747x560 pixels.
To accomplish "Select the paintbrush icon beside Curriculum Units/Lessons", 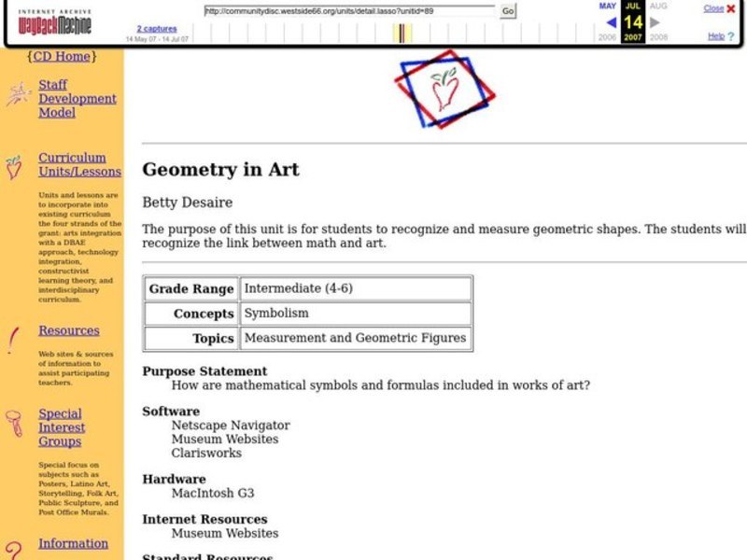I will [14, 168].
